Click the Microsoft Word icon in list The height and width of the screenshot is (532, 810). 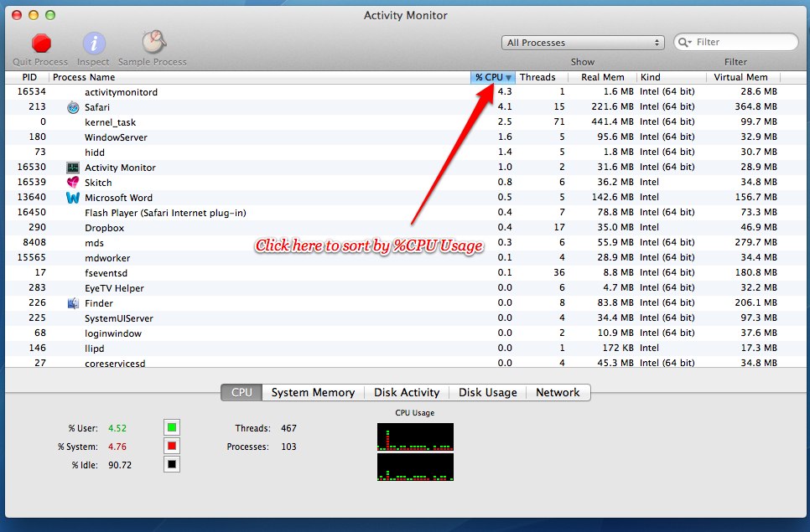(x=73, y=198)
